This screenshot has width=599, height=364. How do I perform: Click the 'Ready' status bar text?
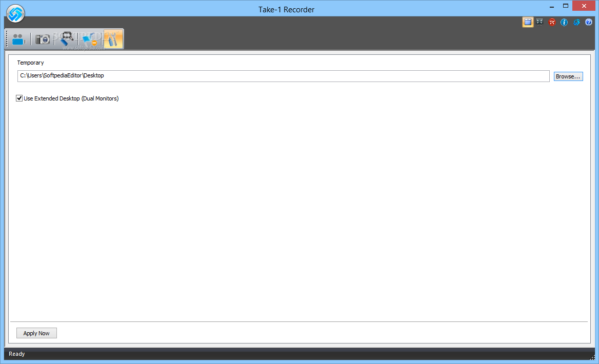point(17,354)
